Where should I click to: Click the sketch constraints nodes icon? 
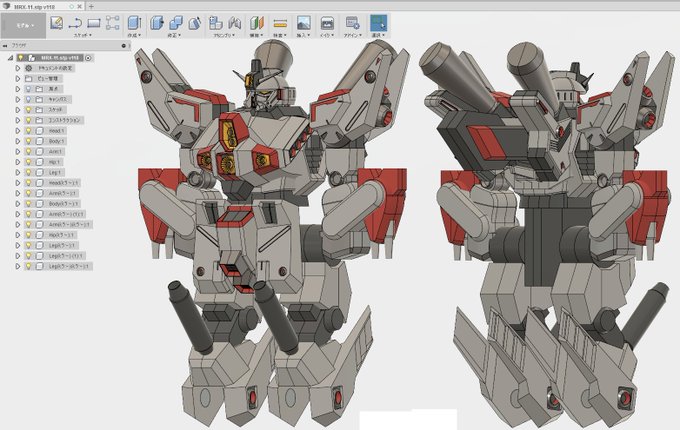click(x=113, y=23)
